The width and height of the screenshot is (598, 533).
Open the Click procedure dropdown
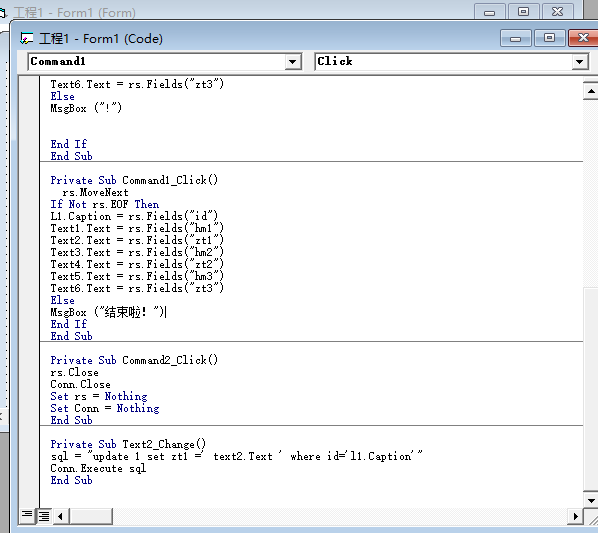coord(579,62)
